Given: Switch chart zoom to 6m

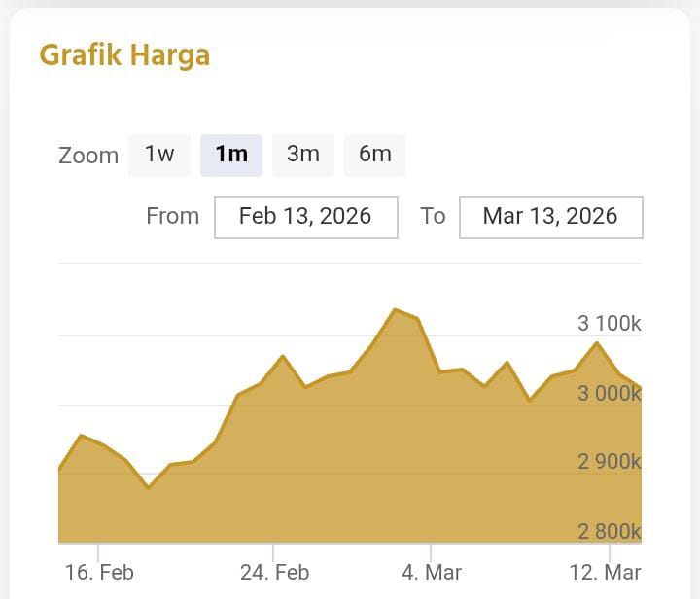Looking at the screenshot, I should (x=375, y=155).
